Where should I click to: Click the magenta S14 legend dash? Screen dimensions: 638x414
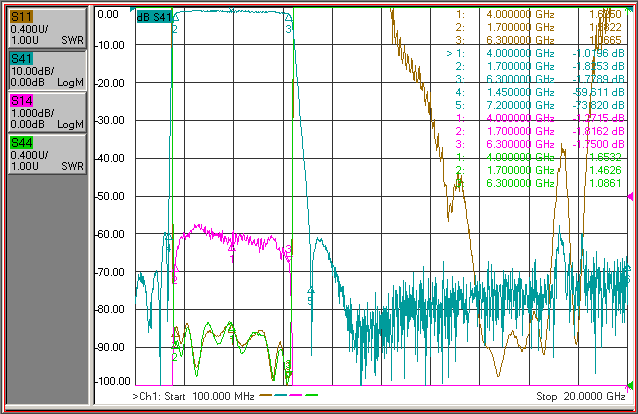coord(296,395)
